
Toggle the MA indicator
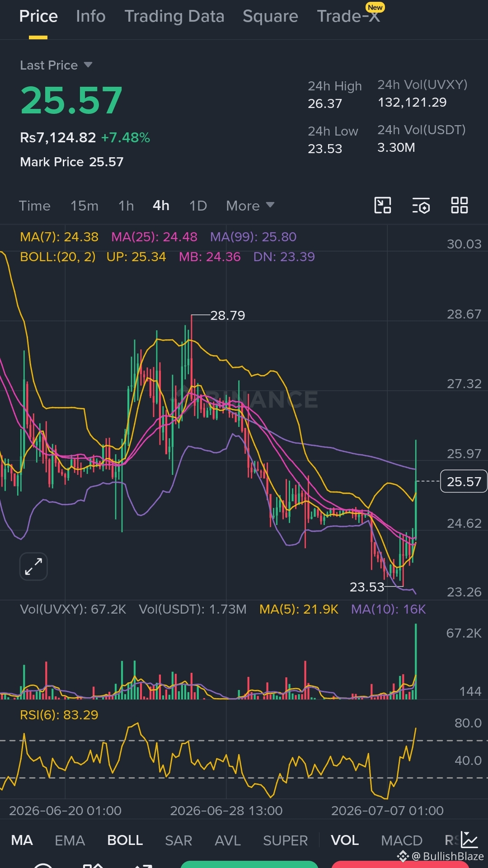click(x=22, y=840)
